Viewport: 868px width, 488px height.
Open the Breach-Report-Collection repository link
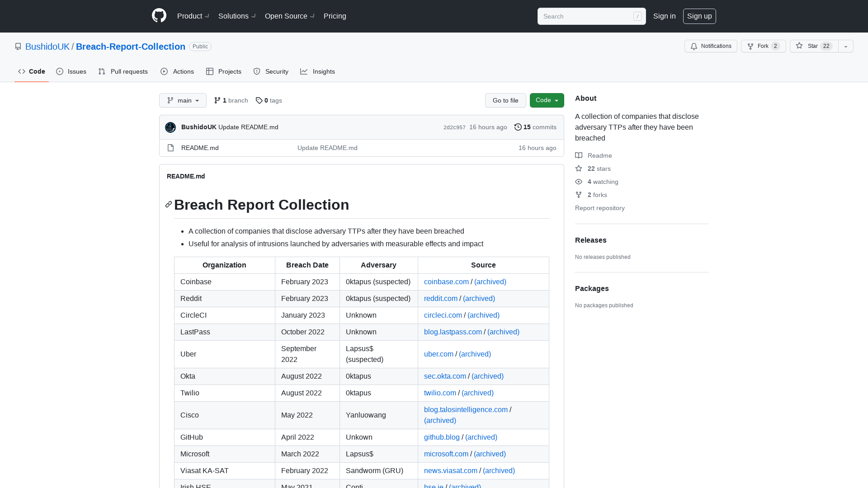click(x=131, y=47)
